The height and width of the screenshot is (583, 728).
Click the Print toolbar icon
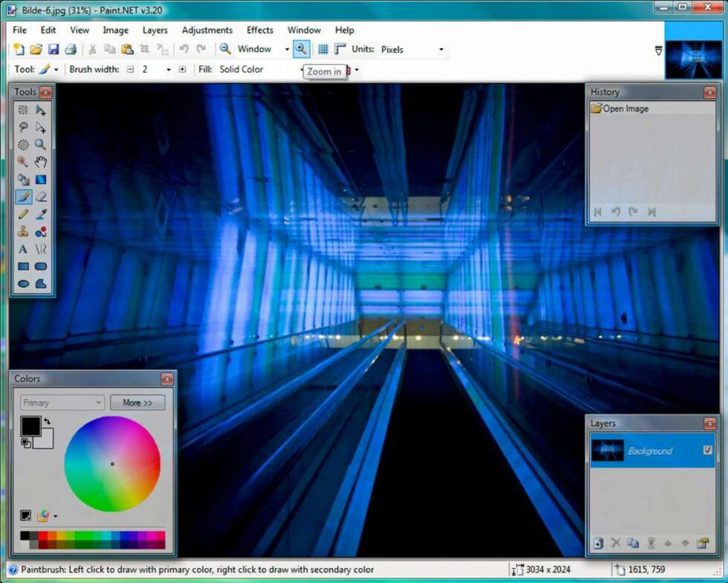pos(71,49)
